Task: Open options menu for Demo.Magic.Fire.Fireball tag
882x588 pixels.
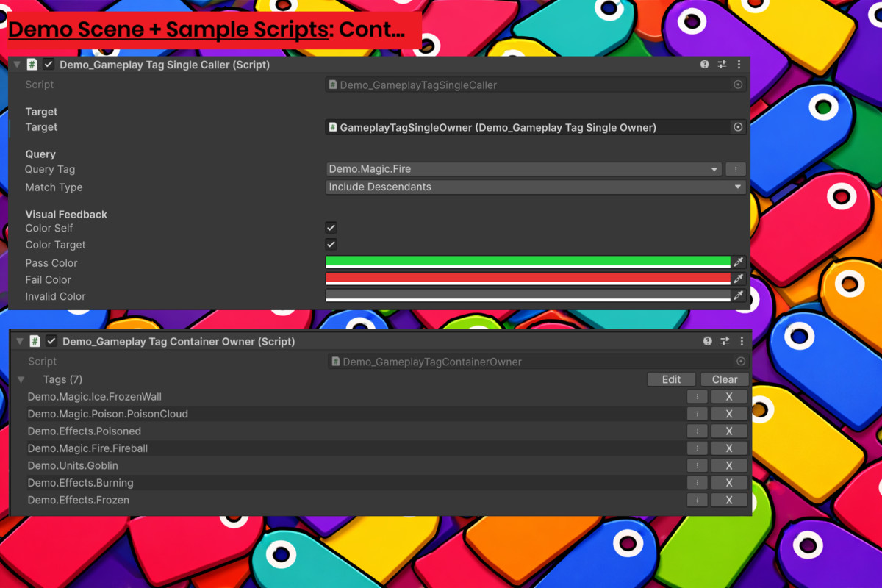Action: click(x=697, y=448)
